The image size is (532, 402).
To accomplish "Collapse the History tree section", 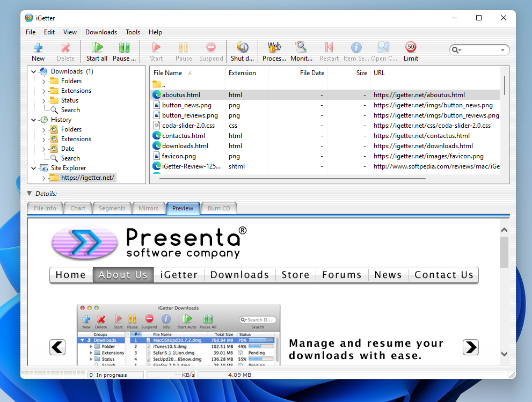I will point(34,120).
